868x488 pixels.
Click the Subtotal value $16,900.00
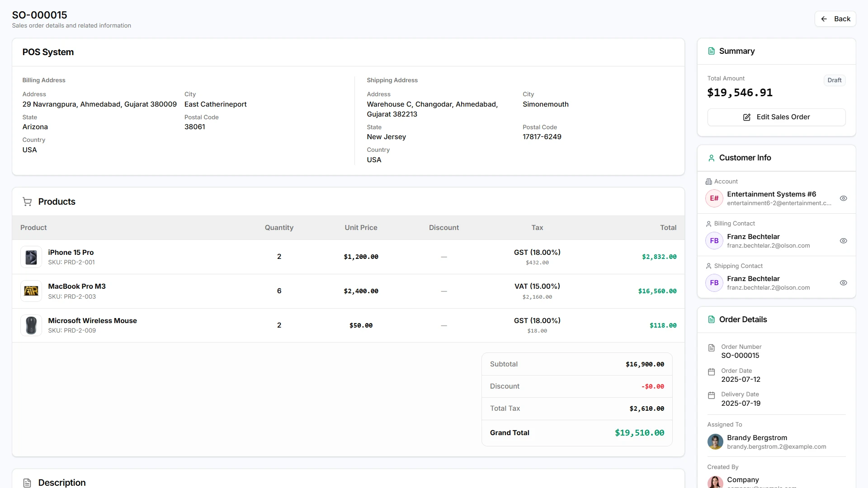tap(645, 365)
